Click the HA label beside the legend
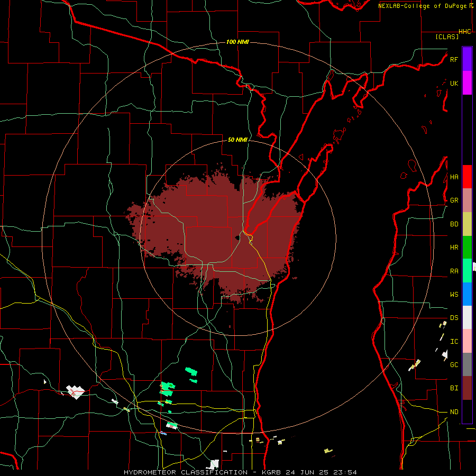Screen dimensions: 476x476 pyautogui.click(x=454, y=177)
